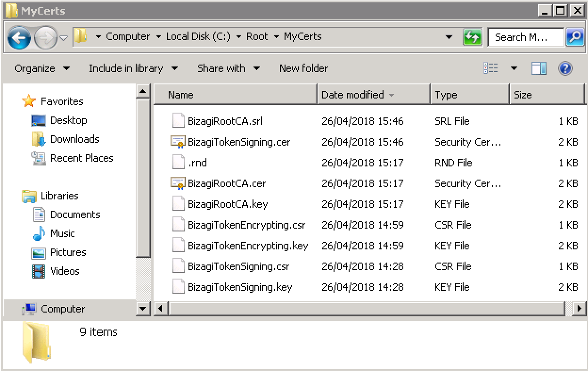Image resolution: width=588 pixels, height=371 pixels.
Task: Select the BizagiRootCA.cer file name
Action: (227, 183)
